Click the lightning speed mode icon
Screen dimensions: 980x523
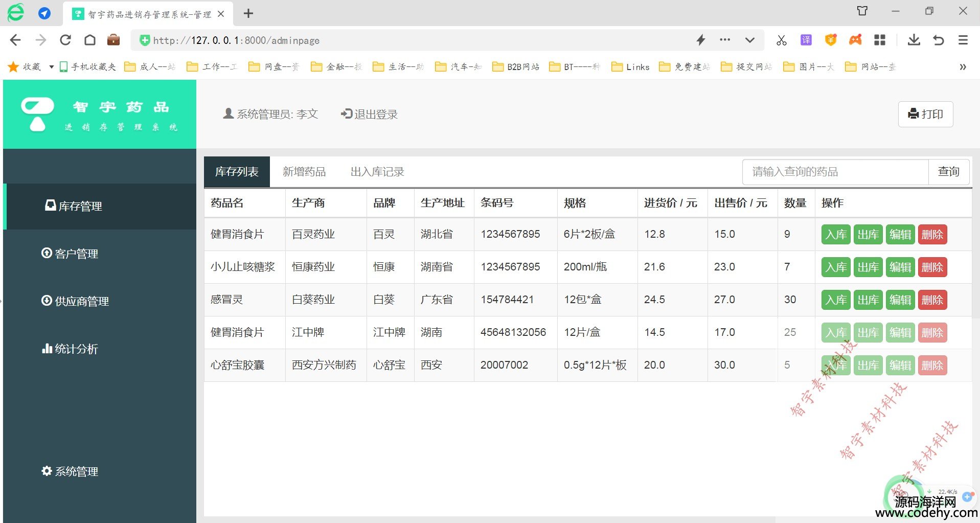click(x=701, y=40)
